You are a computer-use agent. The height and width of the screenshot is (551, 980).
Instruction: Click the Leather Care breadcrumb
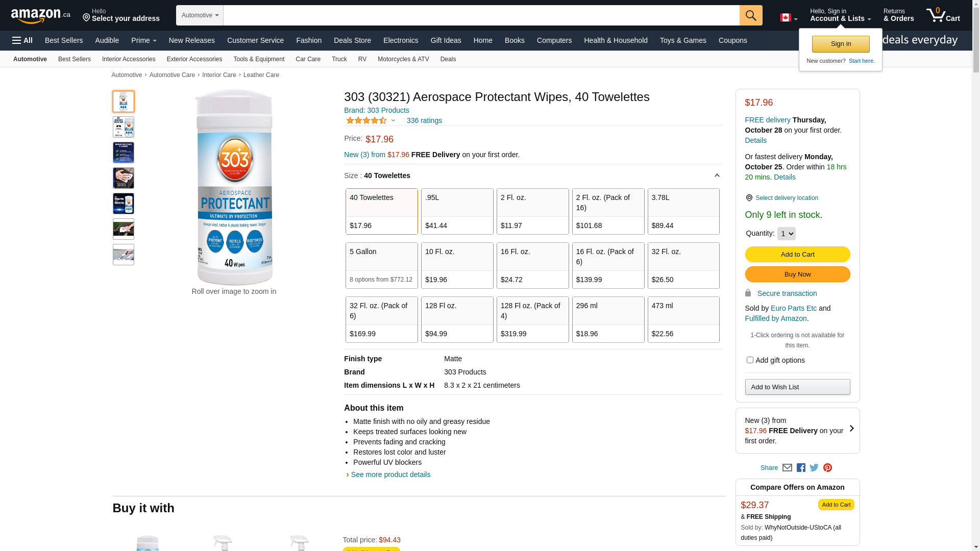(x=261, y=75)
